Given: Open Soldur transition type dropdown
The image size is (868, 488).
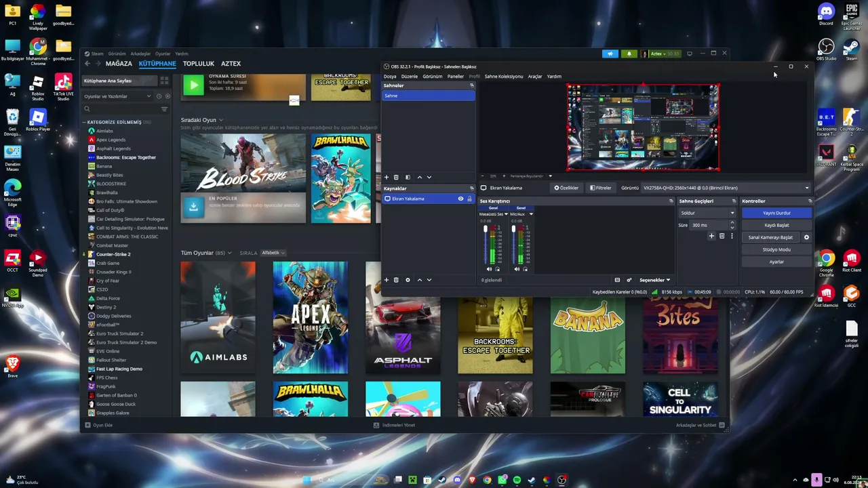Looking at the screenshot, I should 707,213.
